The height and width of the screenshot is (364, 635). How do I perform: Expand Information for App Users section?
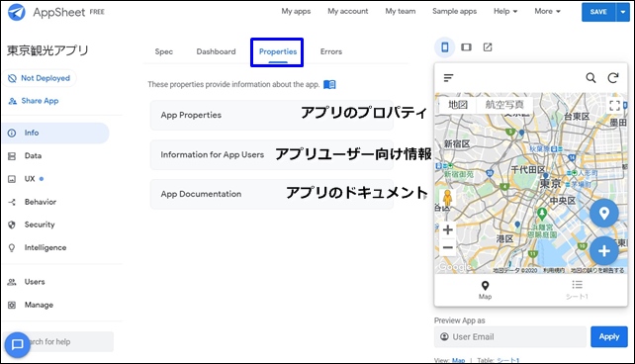(x=272, y=154)
